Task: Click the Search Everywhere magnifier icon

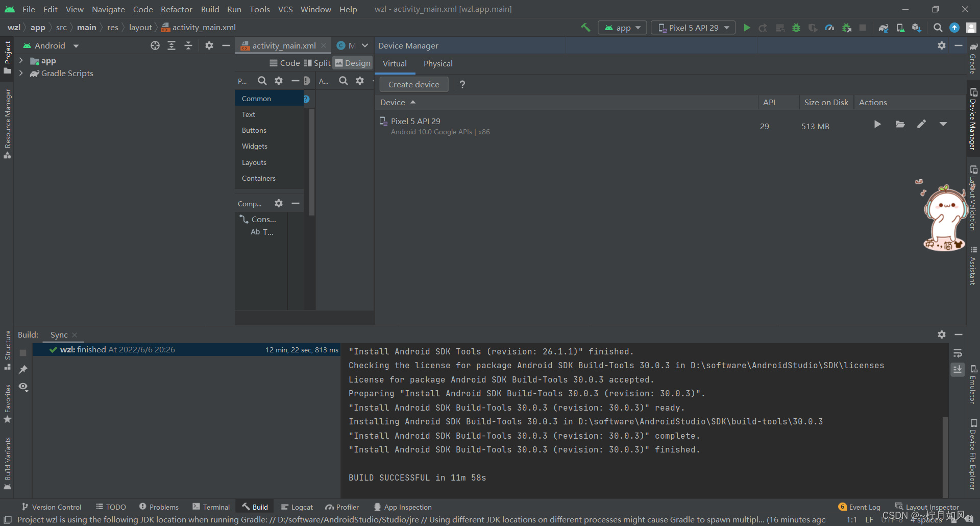Action: click(938, 28)
